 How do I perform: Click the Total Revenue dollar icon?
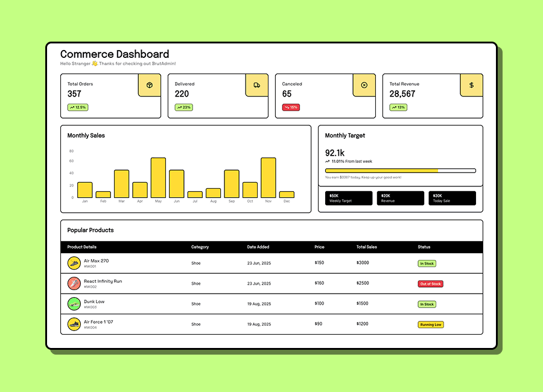point(471,85)
